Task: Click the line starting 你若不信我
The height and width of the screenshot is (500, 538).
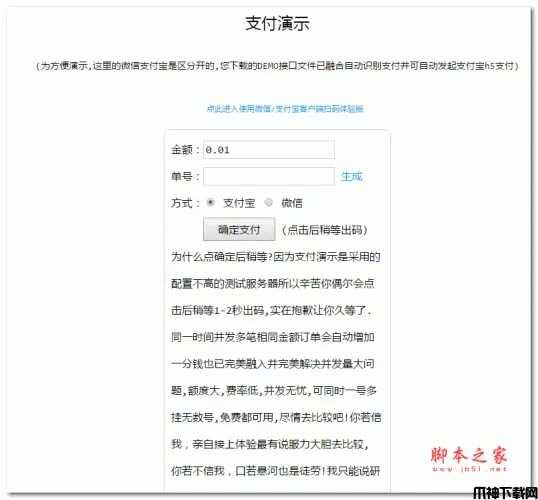Action: pos(276,471)
